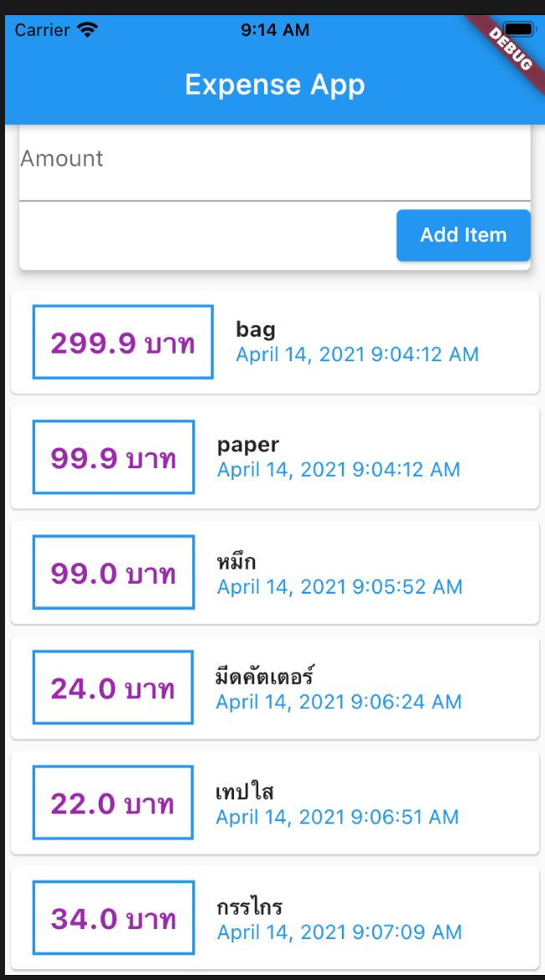Tap the เทปใส expense title
545x980 pixels.
pyautogui.click(x=245, y=791)
